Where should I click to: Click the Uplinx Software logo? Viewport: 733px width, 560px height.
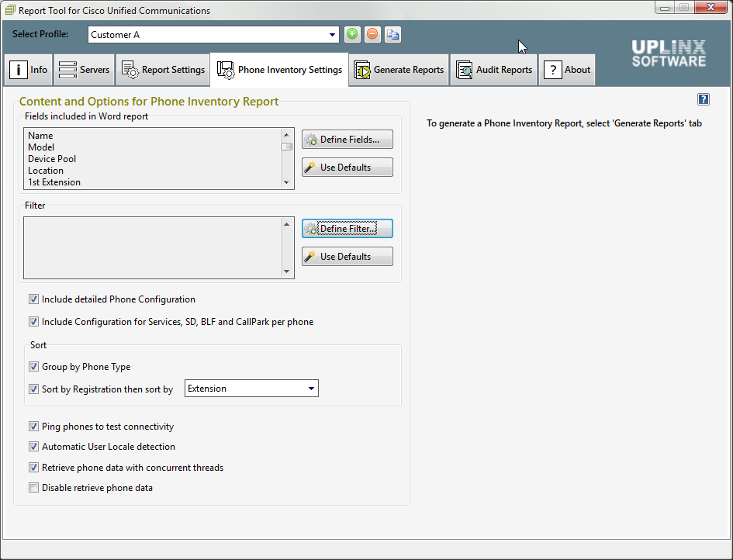669,54
